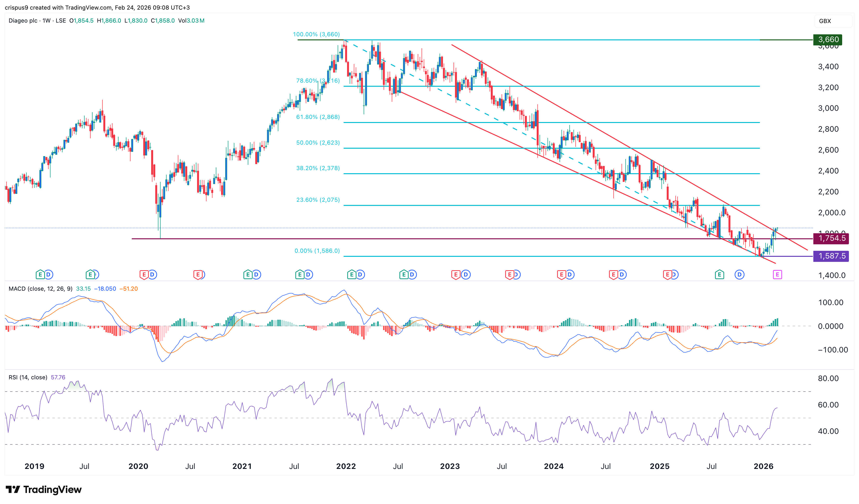Click the 2022 label on the time axis

[346, 466]
